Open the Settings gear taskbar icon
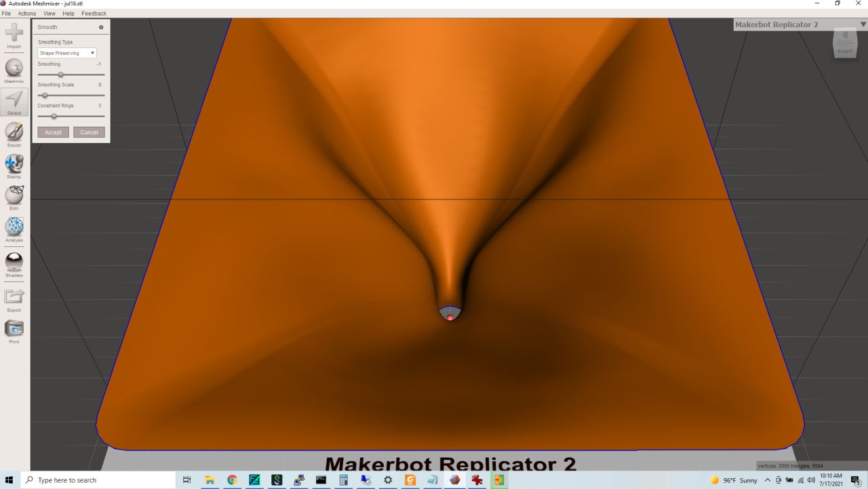The width and height of the screenshot is (868, 489). coord(388,480)
